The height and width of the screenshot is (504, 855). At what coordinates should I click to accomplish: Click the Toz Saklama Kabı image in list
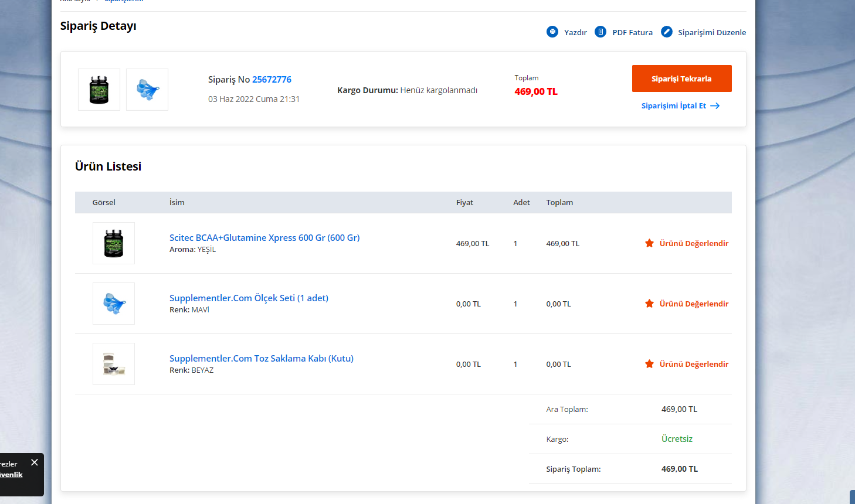[x=114, y=364]
